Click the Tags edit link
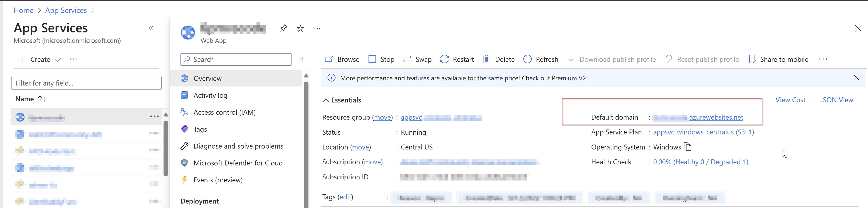Viewport: 868px width, 208px height. 345,197
